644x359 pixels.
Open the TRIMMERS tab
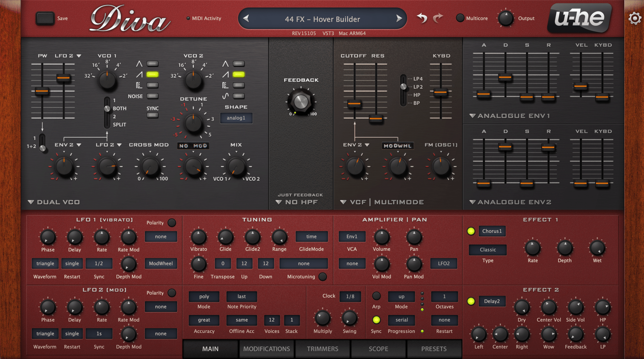coord(322,349)
